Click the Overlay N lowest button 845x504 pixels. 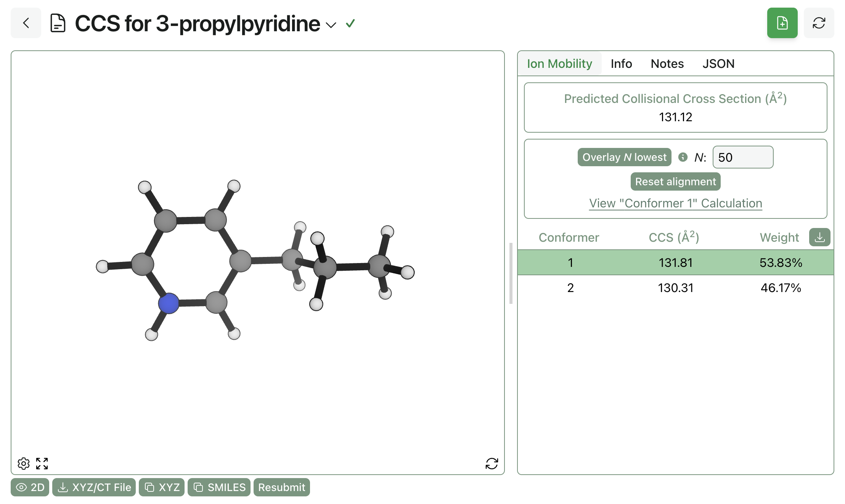click(624, 157)
